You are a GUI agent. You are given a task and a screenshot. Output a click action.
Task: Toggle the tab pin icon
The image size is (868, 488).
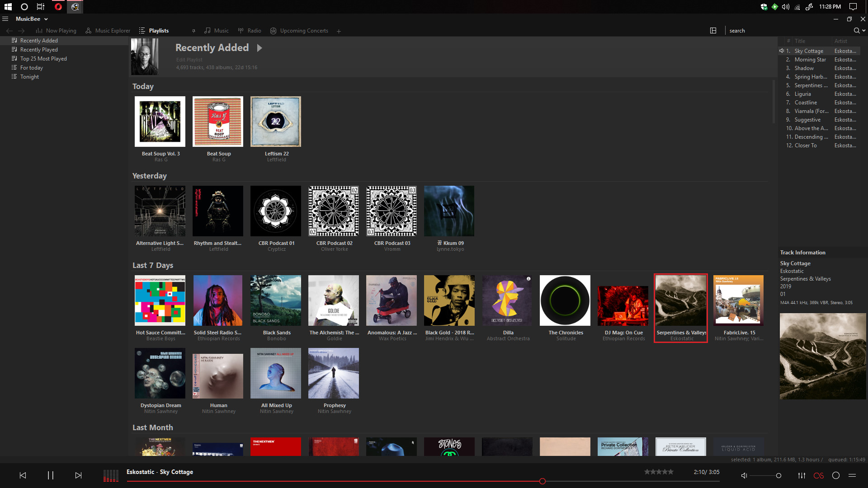click(x=193, y=31)
